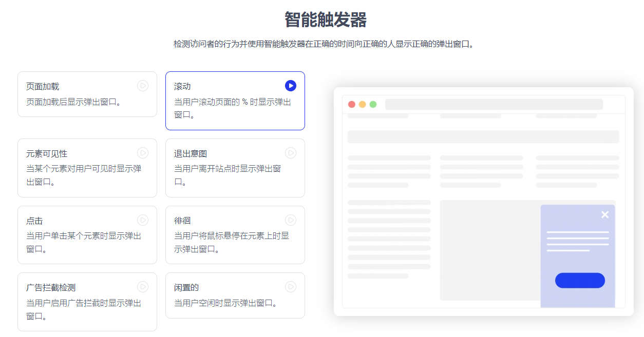Click the play icon on the 徘徊 card
This screenshot has width=644, height=337.
291,220
